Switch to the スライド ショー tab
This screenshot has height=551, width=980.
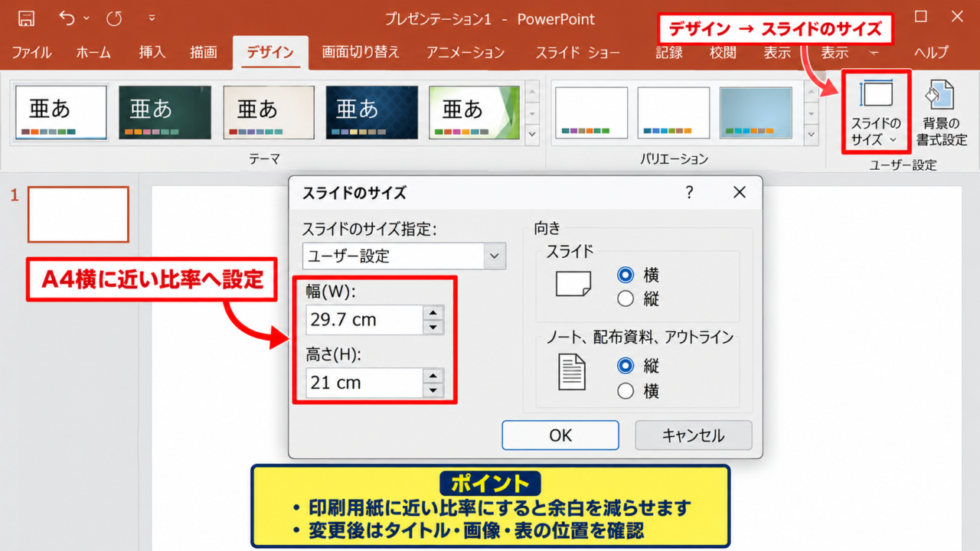point(577,52)
